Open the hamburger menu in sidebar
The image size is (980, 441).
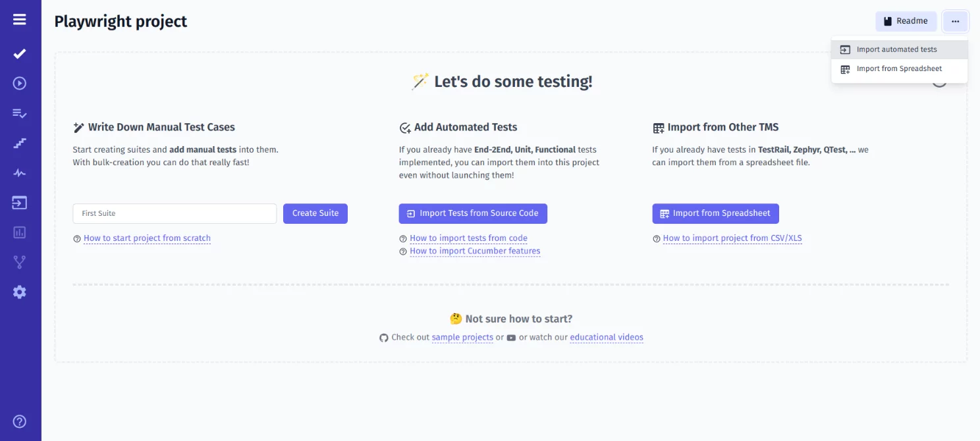(20, 20)
